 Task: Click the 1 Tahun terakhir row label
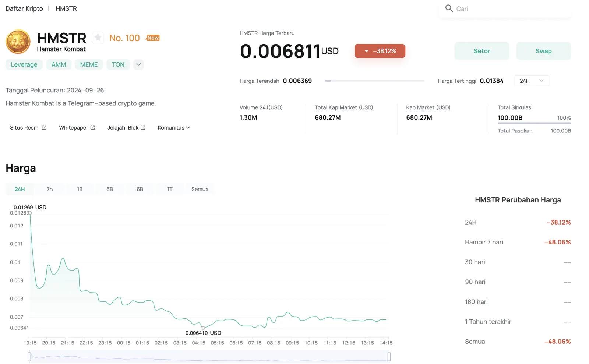488,322
